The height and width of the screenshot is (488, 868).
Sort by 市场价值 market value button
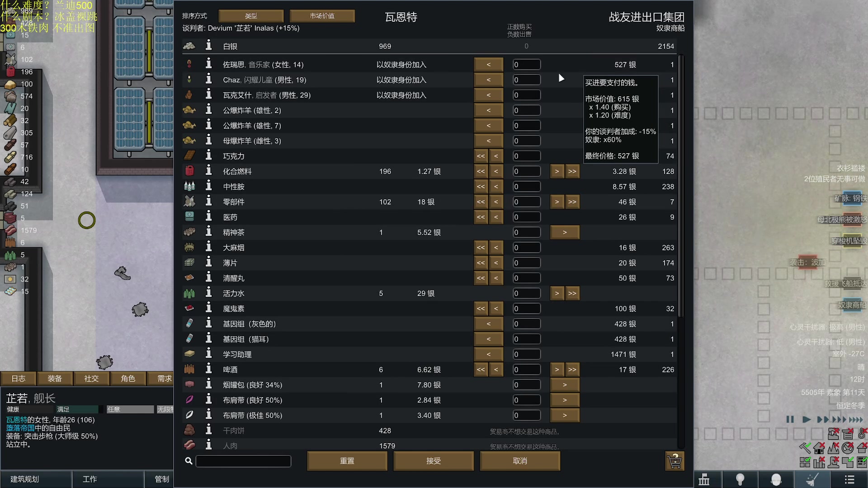pos(322,16)
